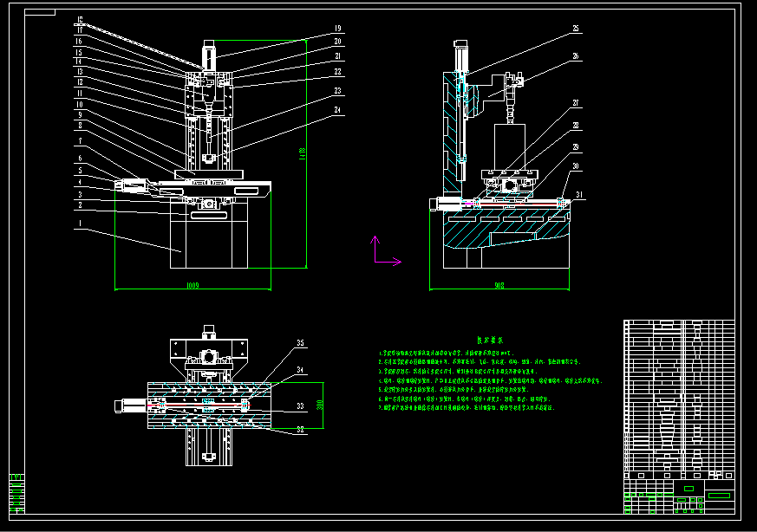Click part callout label 28

[x=576, y=126]
